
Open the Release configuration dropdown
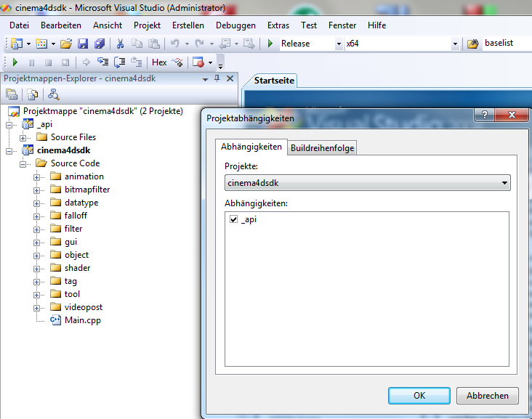[339, 44]
